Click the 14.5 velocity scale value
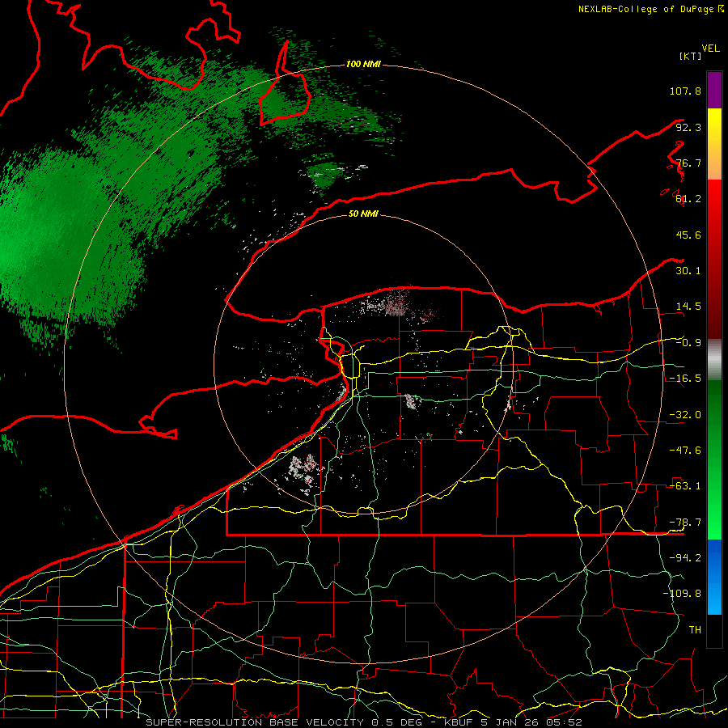Image resolution: width=728 pixels, height=728 pixels. [688, 307]
